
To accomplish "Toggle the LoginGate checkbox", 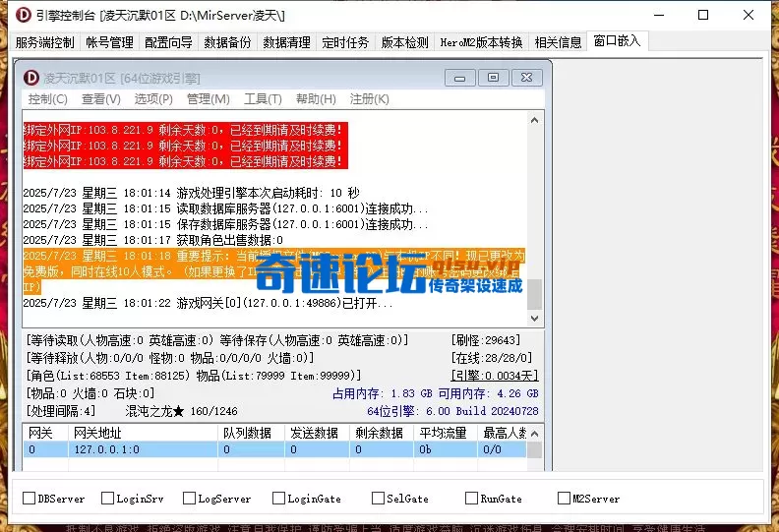I will pos(278,498).
